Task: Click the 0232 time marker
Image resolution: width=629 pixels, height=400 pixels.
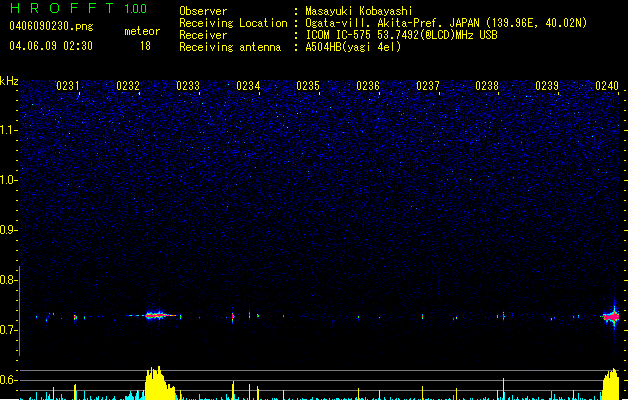Action: click(x=128, y=86)
